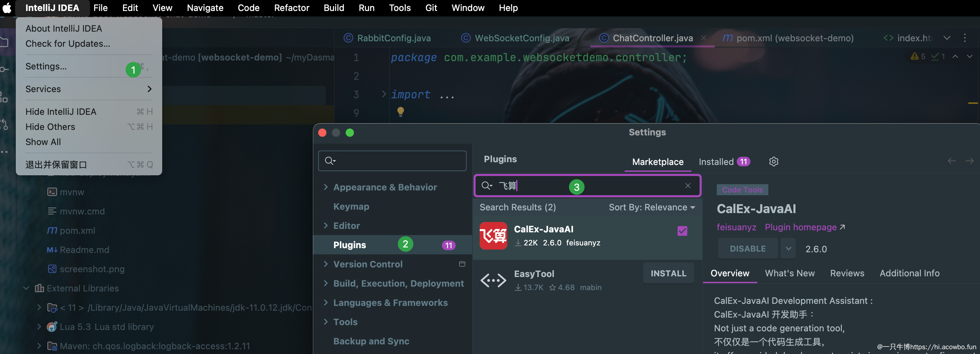
Task: Clear the plugin search with the X icon
Action: coord(688,186)
